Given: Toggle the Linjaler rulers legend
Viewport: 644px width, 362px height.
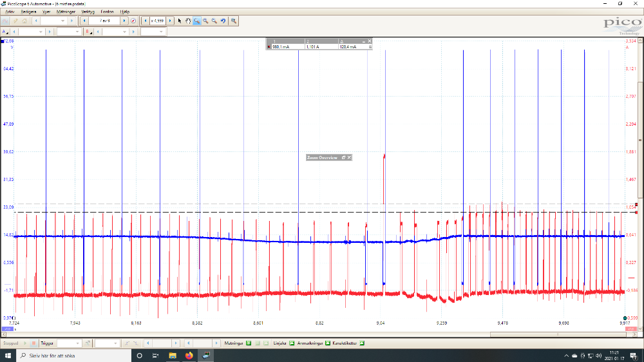Looking at the screenshot, I should point(292,343).
